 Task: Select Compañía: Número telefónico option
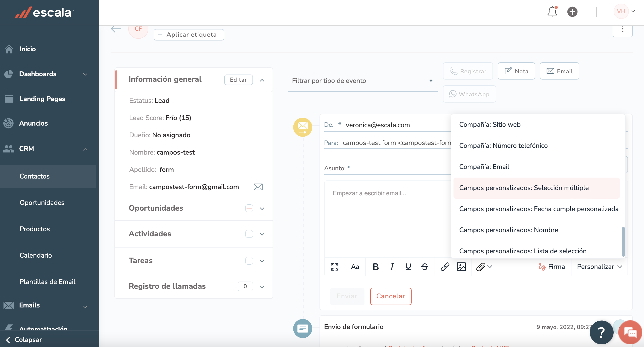pos(537,145)
